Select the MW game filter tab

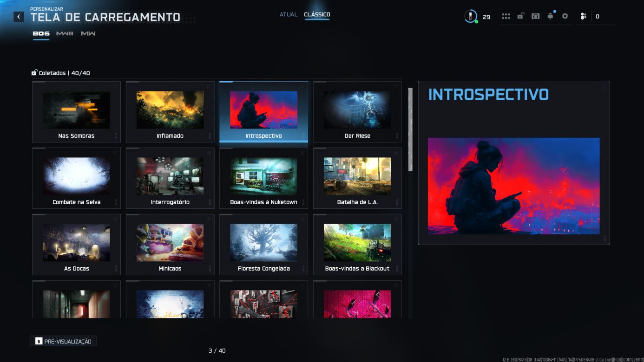pos(88,33)
